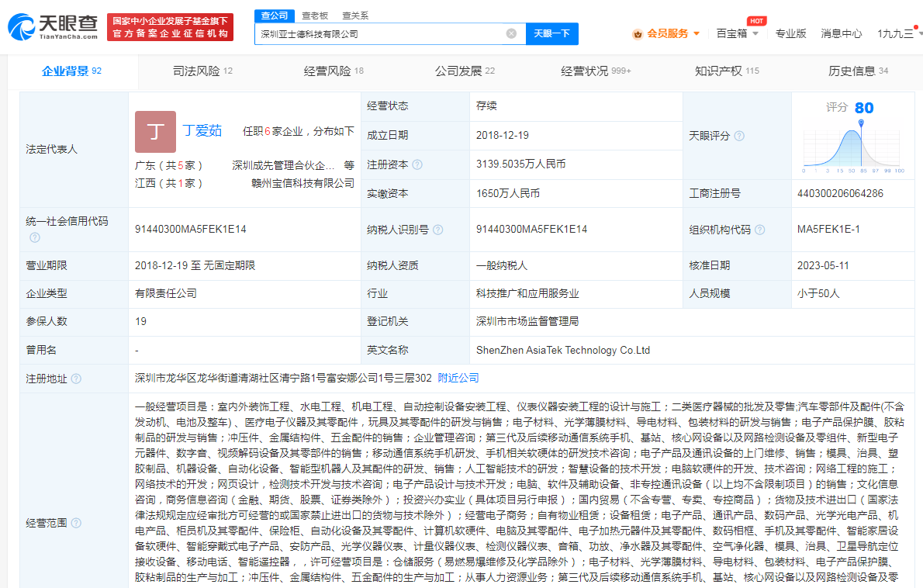This screenshot has height=588, width=923.
Task: Expand the 百宝箱 dropdown arrow
Action: click(x=755, y=33)
